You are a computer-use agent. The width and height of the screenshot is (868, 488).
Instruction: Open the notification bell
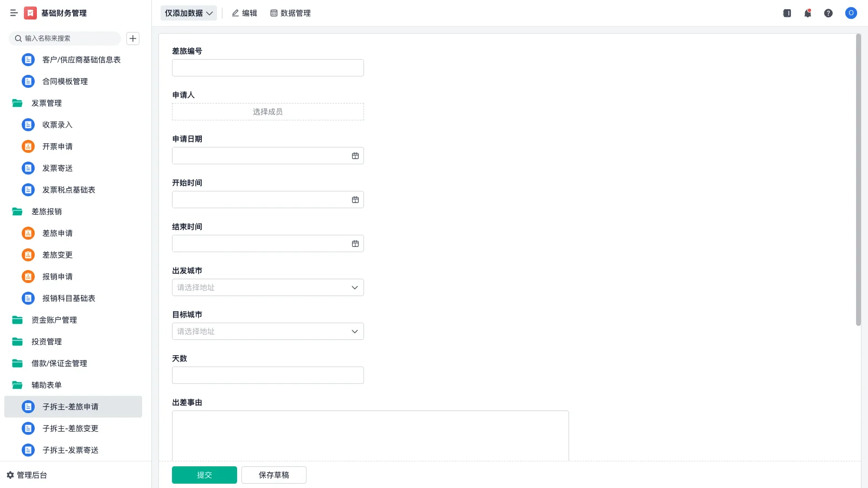[807, 13]
